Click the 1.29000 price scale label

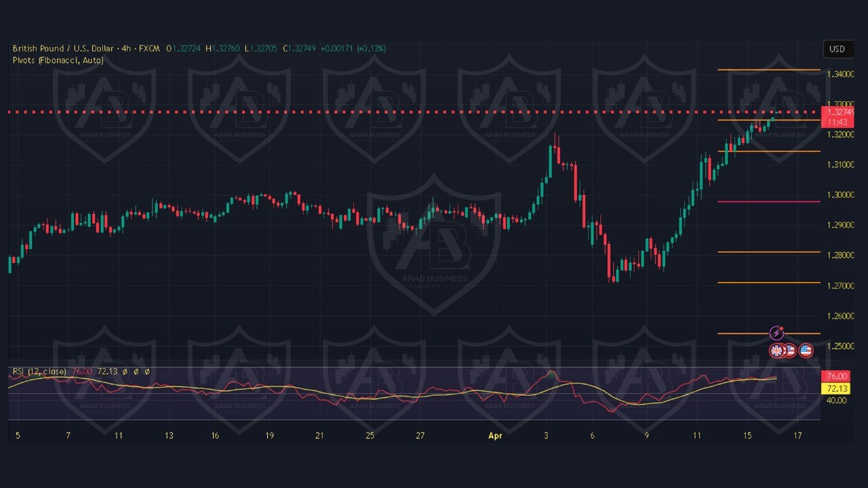pyautogui.click(x=840, y=225)
